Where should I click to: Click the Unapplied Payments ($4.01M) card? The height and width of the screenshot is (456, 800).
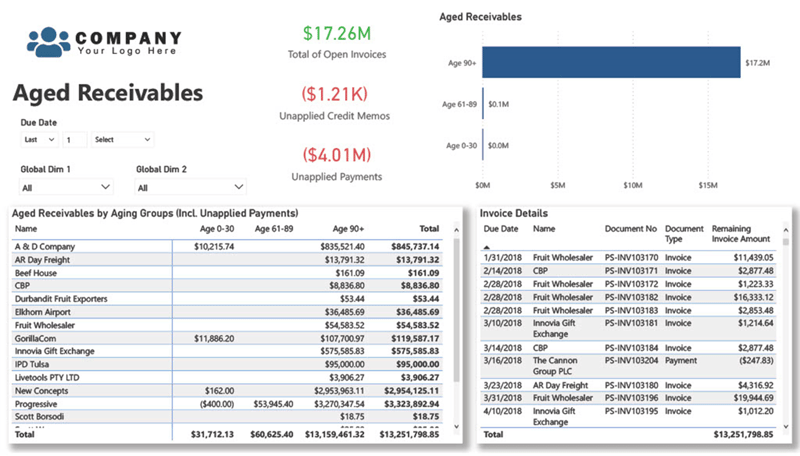336,163
